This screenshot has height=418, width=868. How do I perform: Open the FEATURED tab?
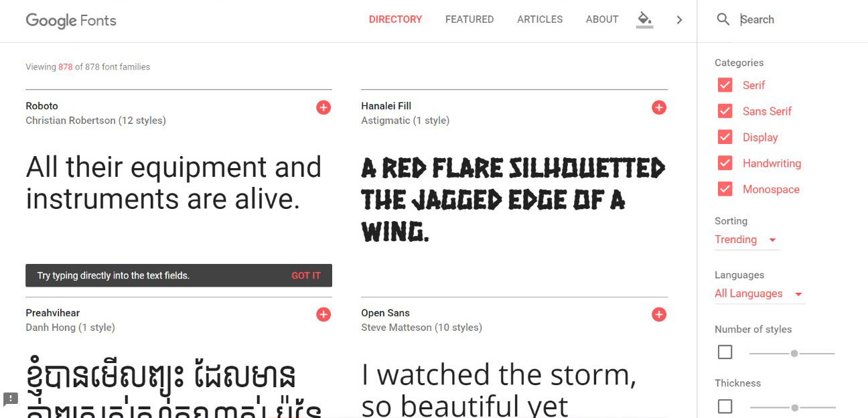469,19
